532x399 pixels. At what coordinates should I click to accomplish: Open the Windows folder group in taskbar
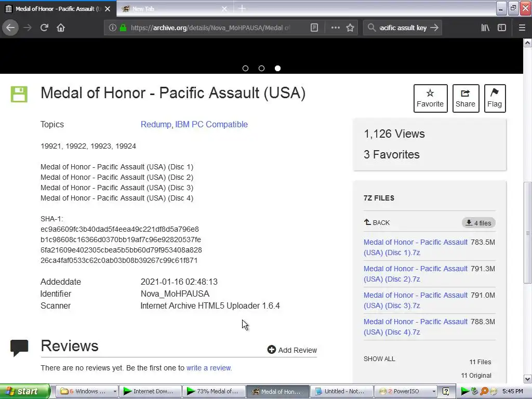87,391
